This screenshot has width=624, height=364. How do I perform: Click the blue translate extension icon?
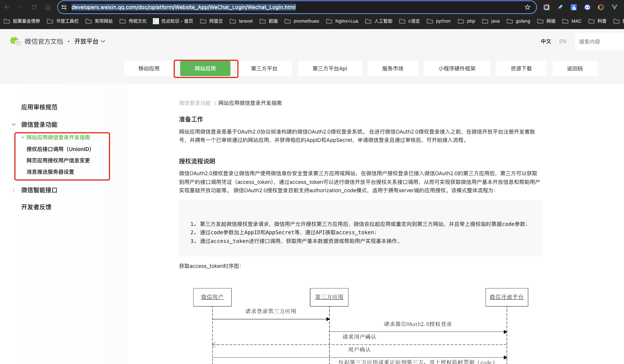click(x=574, y=7)
